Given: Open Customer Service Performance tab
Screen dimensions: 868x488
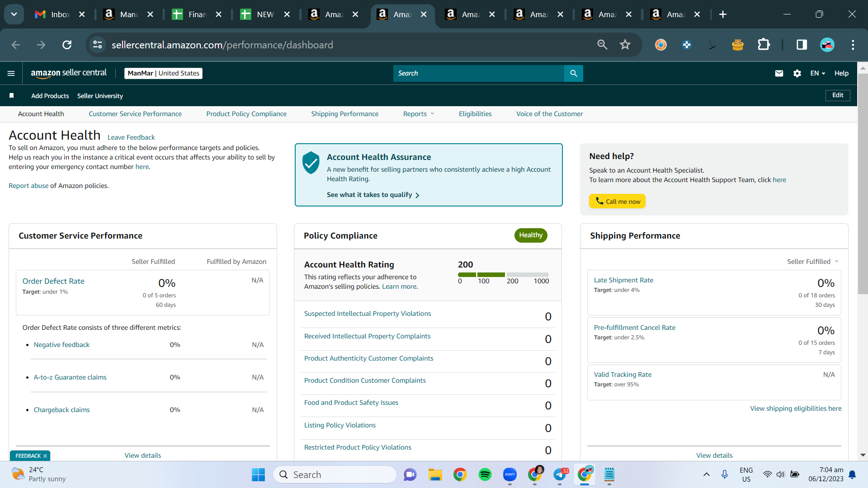Looking at the screenshot, I should 135,114.
